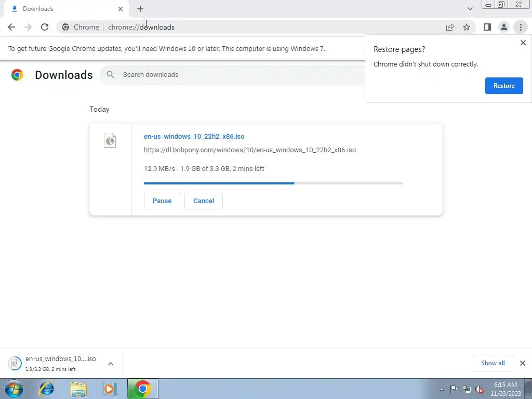Open the Chrome profile avatar menu
532x399 pixels.
pos(504,27)
